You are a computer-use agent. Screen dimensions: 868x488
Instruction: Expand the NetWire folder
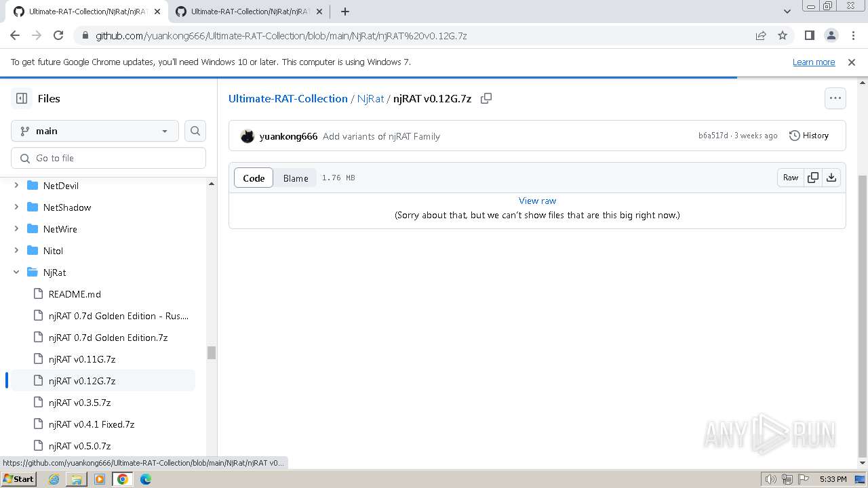(16, 228)
